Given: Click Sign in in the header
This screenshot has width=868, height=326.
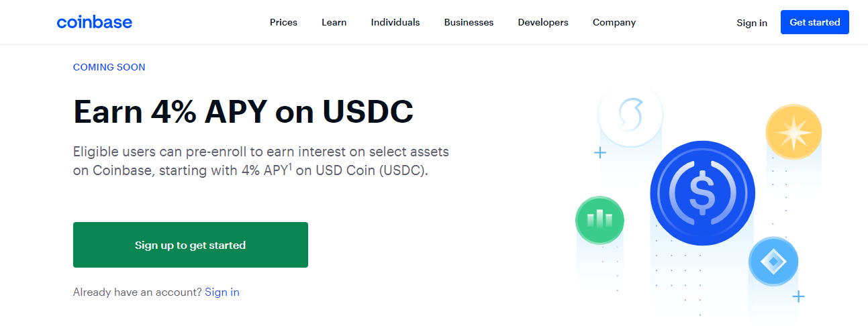Looking at the screenshot, I should click(x=752, y=23).
